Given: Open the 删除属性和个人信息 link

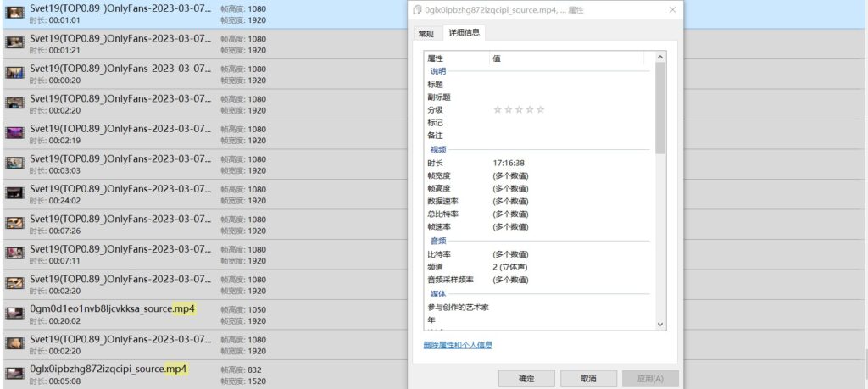Looking at the screenshot, I should [458, 345].
